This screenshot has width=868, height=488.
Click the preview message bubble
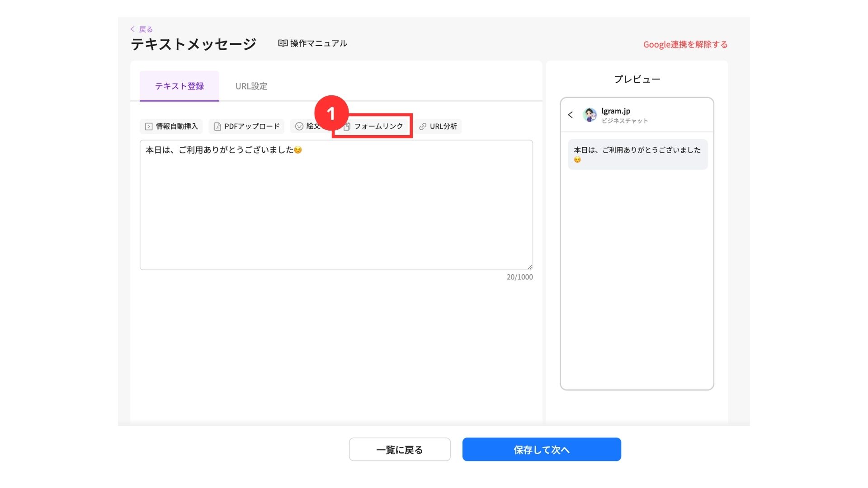637,154
